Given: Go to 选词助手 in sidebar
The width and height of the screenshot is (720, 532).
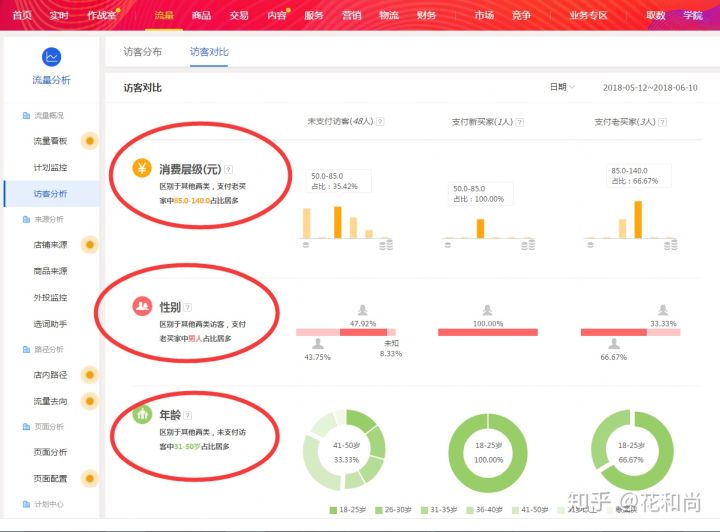Looking at the screenshot, I should pyautogui.click(x=50, y=324).
